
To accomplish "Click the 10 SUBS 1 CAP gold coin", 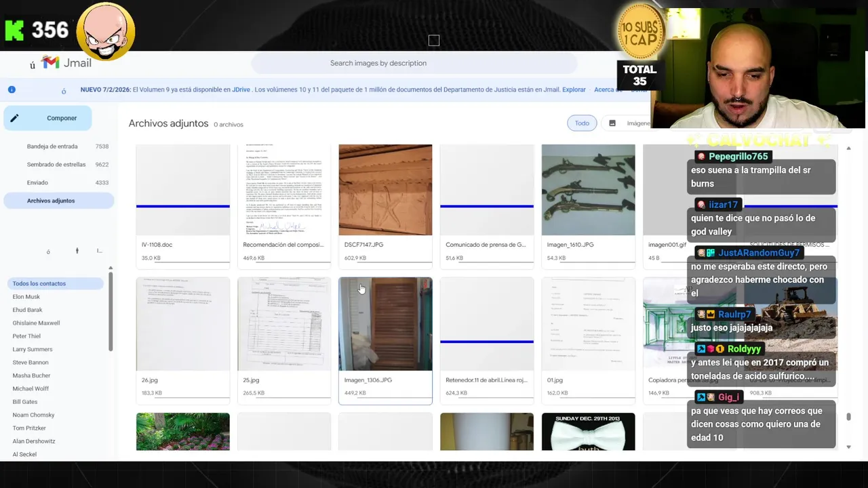I will click(x=639, y=32).
